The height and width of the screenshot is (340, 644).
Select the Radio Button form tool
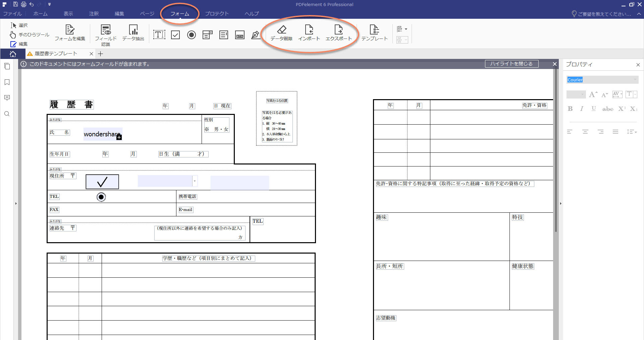point(192,35)
